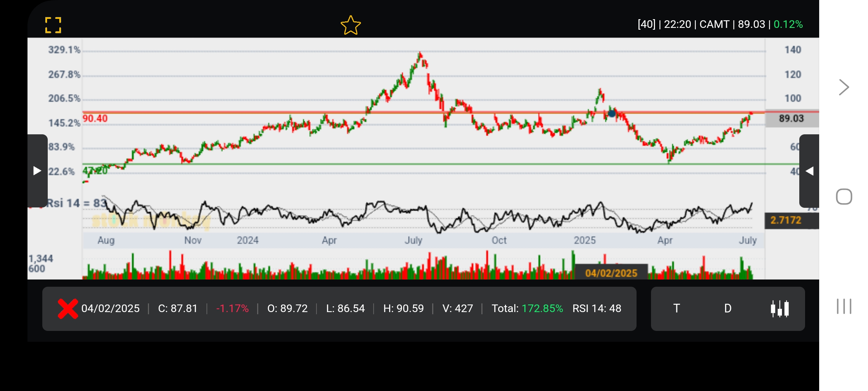The height and width of the screenshot is (391, 868).
Task: Tap the 2.7172 indicator value label
Action: 786,220
